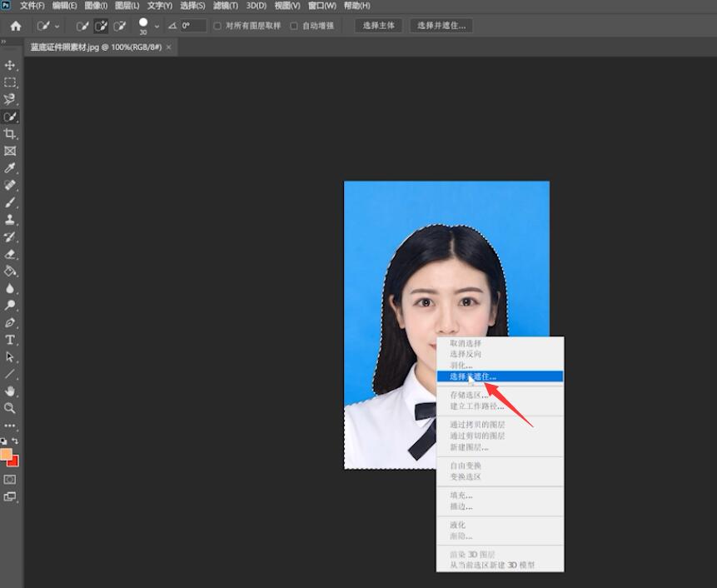
Task: Choose 建立工作路径... in the context menu
Action: click(x=500, y=406)
